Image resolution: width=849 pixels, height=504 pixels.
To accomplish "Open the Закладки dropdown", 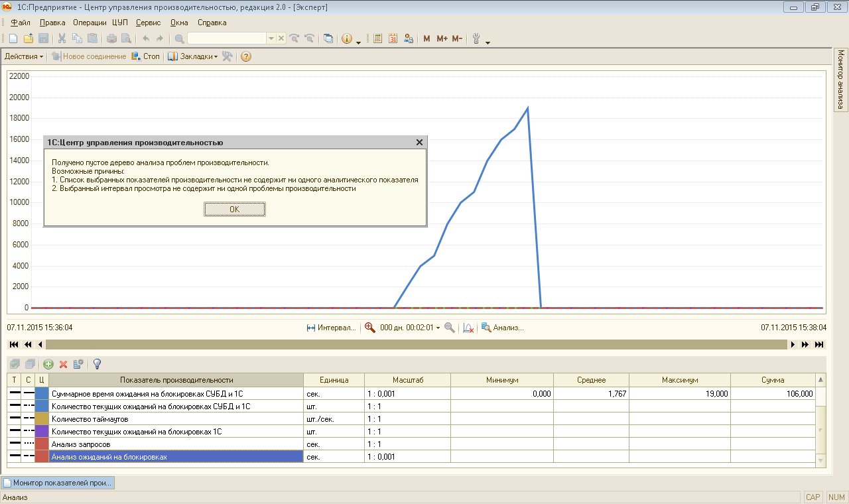I will click(192, 56).
